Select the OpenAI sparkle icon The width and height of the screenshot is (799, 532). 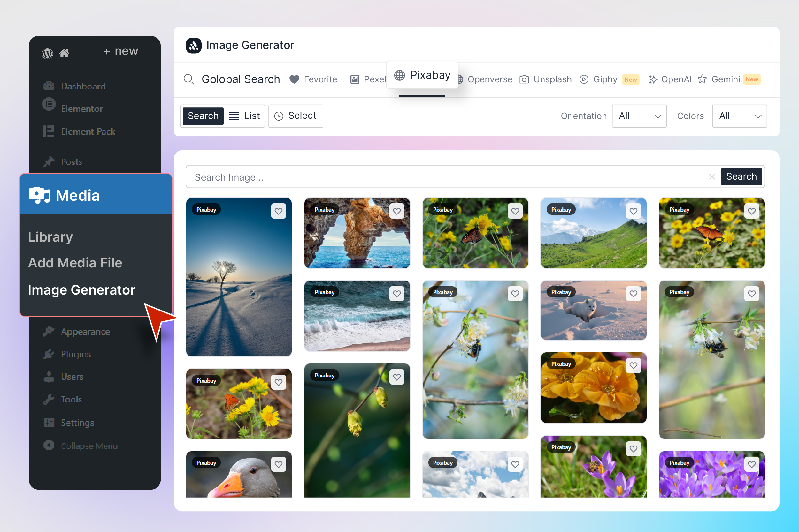click(x=653, y=79)
